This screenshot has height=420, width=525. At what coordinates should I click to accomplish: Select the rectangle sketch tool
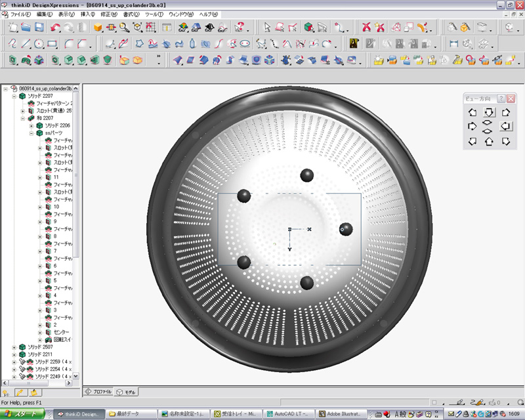[x=52, y=44]
